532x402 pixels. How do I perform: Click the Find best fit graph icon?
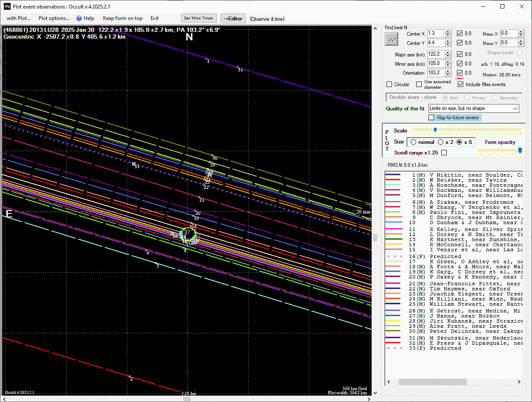[x=392, y=39]
